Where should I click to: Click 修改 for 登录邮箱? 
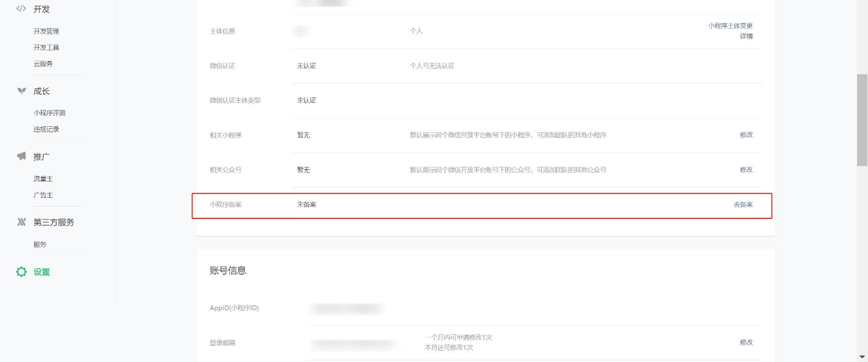746,342
